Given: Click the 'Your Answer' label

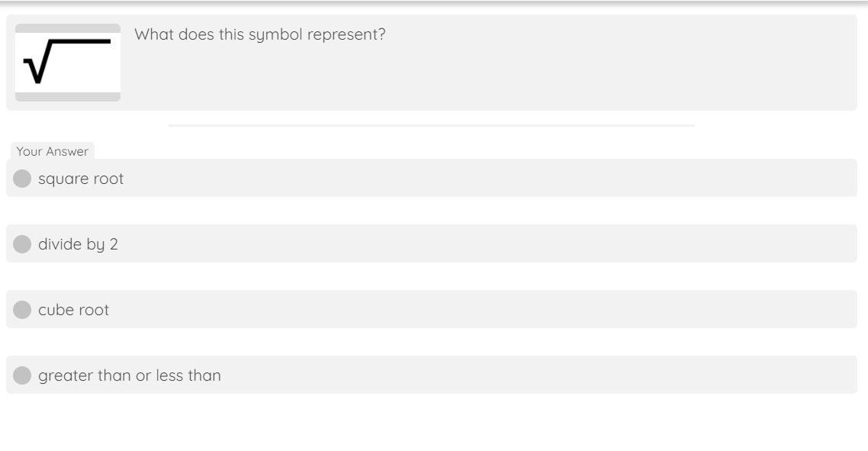Looking at the screenshot, I should tap(53, 151).
